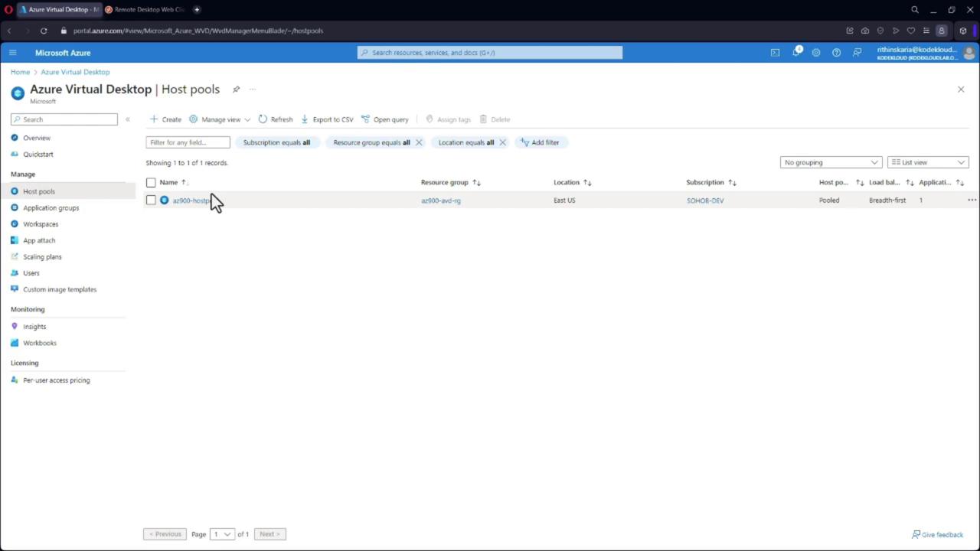Image resolution: width=980 pixels, height=551 pixels.
Task: Click Add filter button
Action: click(x=540, y=142)
